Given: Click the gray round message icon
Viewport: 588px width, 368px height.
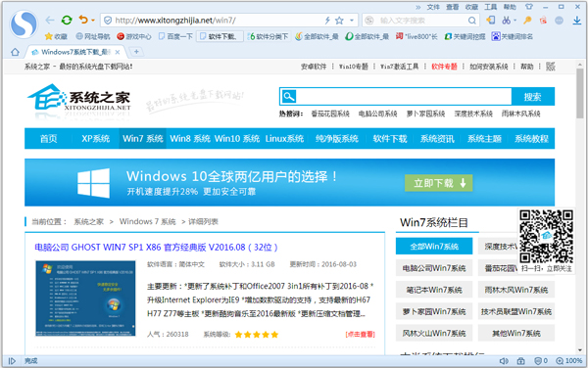Looking at the screenshot, I should (x=560, y=21).
